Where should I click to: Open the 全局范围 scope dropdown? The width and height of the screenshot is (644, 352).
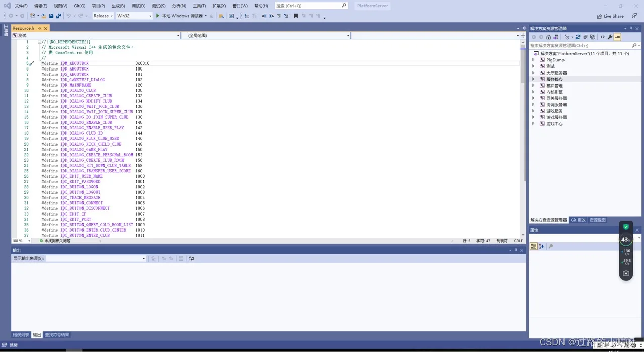pos(266,36)
